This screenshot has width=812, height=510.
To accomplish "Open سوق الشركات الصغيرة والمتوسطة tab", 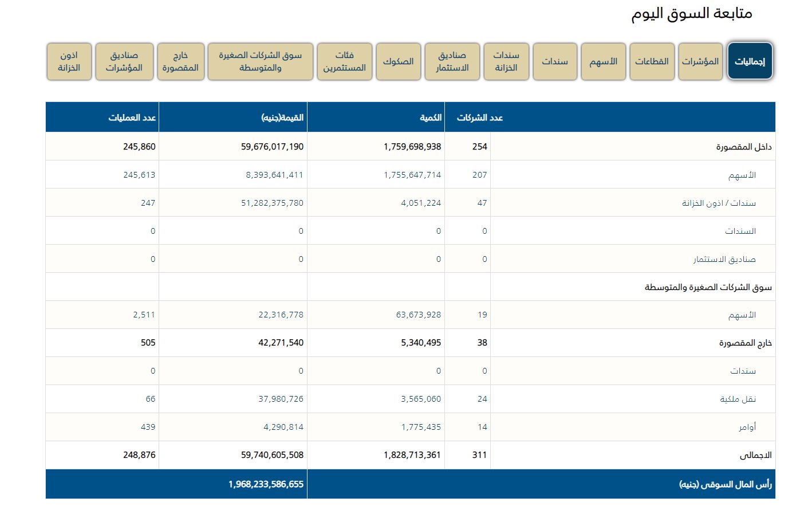I will pyautogui.click(x=260, y=61).
